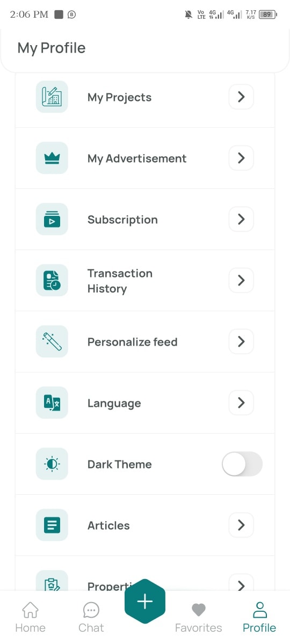Screen dimensions: 290x644
Task: Toggle the Dark Theme switch
Action: click(x=242, y=464)
